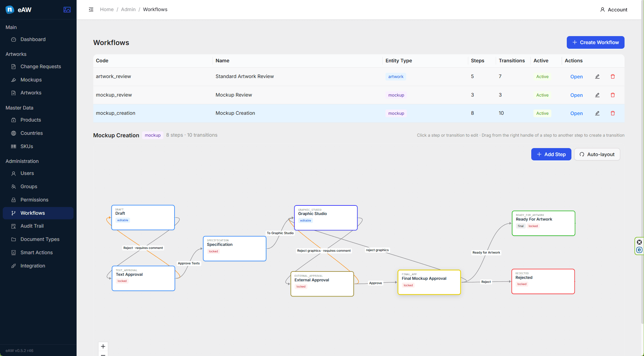Delete the artwork_review workflow trash icon

[613, 77]
